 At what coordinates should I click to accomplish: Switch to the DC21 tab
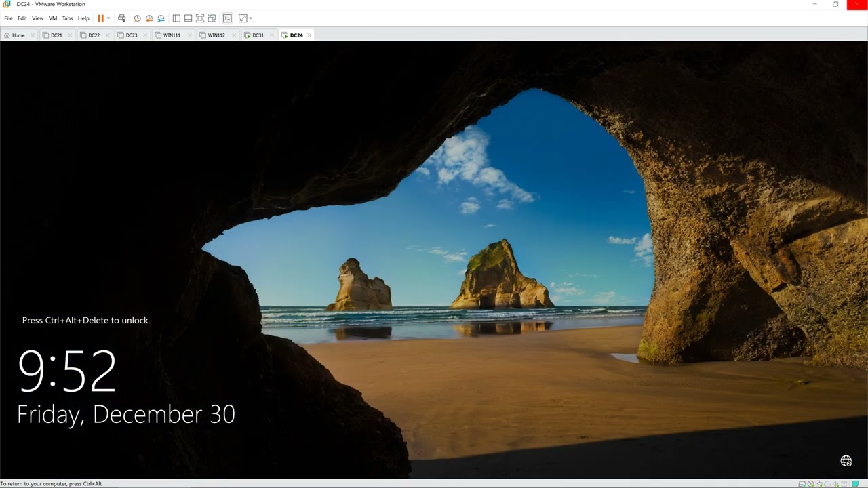[56, 35]
